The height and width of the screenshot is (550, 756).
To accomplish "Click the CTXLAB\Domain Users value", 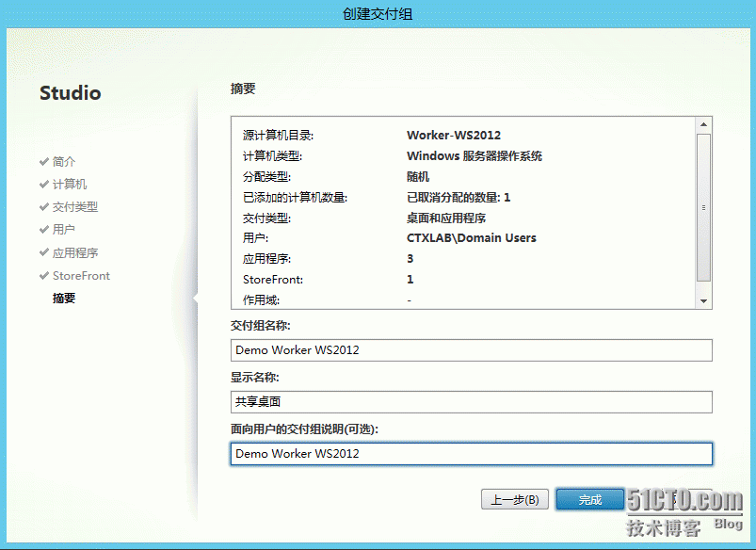I will click(x=471, y=238).
